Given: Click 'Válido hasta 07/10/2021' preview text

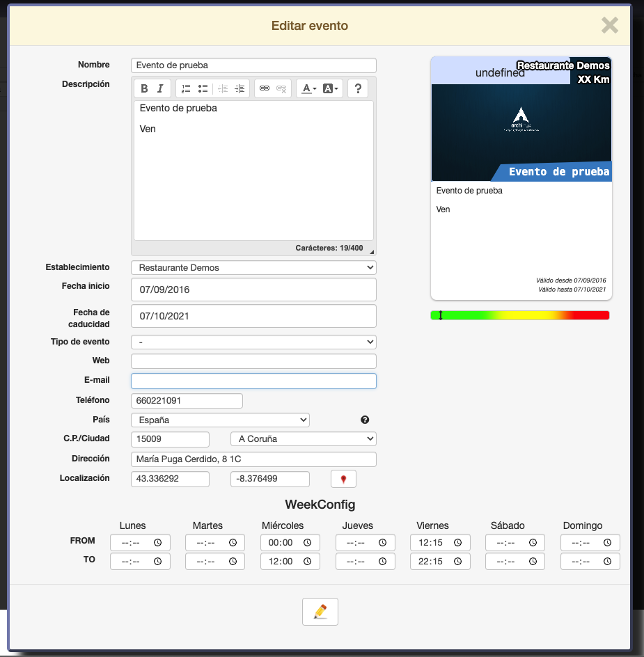Looking at the screenshot, I should point(572,290).
